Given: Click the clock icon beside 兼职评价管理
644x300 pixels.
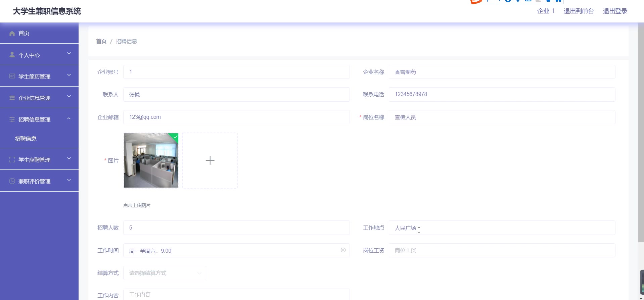Looking at the screenshot, I should pos(12,181).
